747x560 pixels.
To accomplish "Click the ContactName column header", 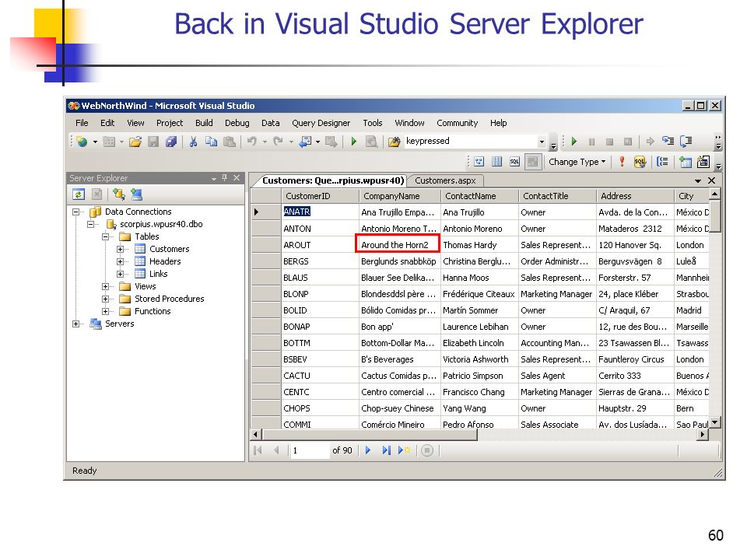I will [x=480, y=196].
